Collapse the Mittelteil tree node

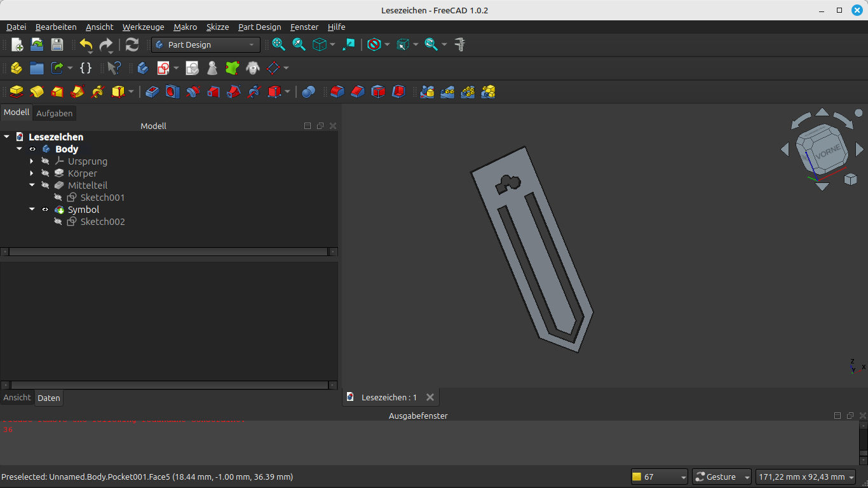[32, 186]
